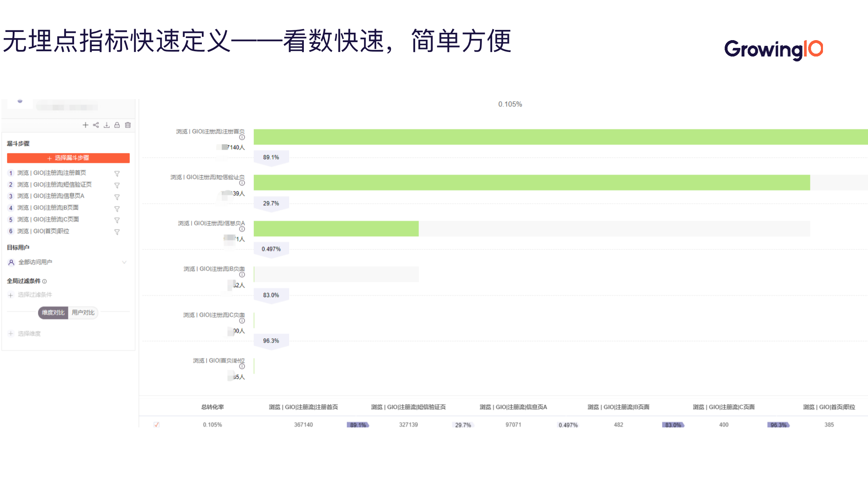Click the green bar for 短信验证页 step
The width and height of the screenshot is (868, 479).
531,183
